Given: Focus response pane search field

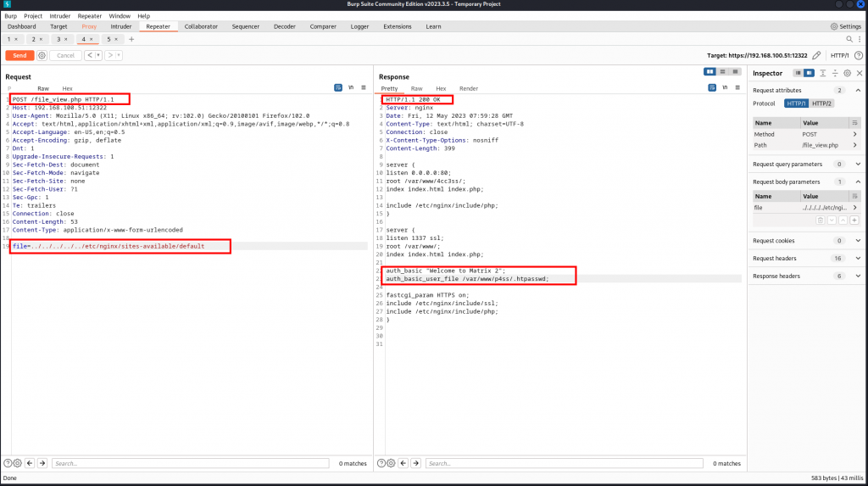Looking at the screenshot, I should [x=564, y=463].
